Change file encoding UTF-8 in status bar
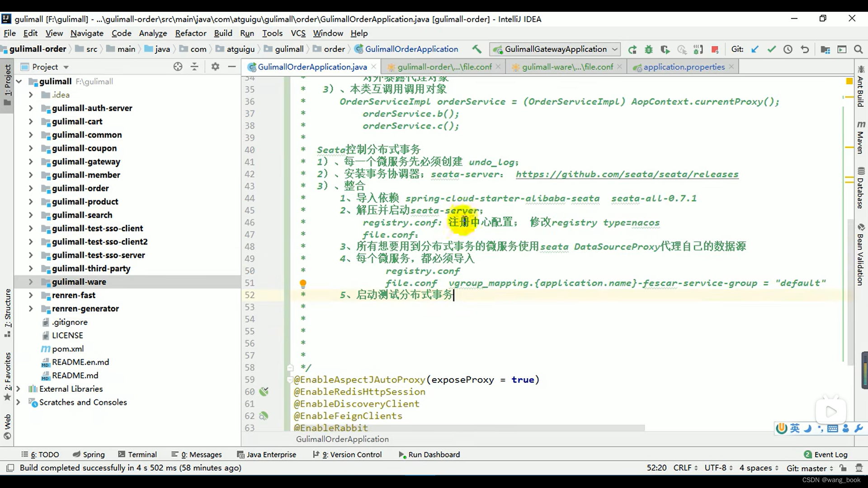The width and height of the screenshot is (868, 488). (718, 468)
